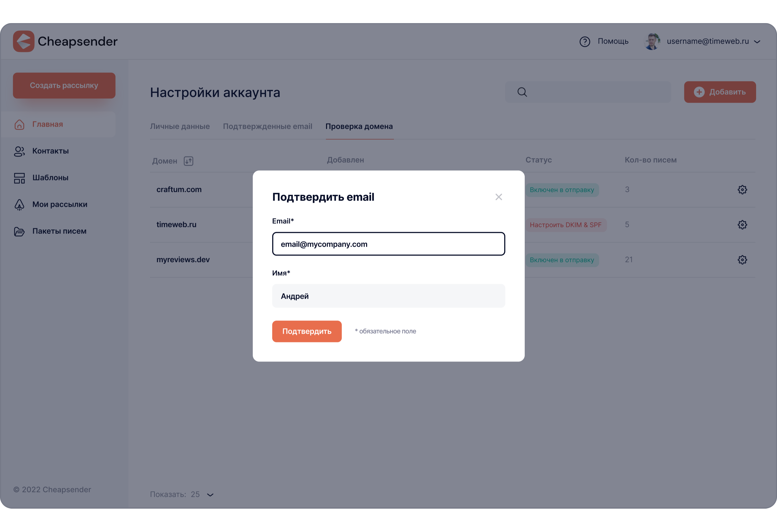Click the Включен в отправку badge for myreviews.dev
Screen dimensions: 777x532
click(562, 260)
